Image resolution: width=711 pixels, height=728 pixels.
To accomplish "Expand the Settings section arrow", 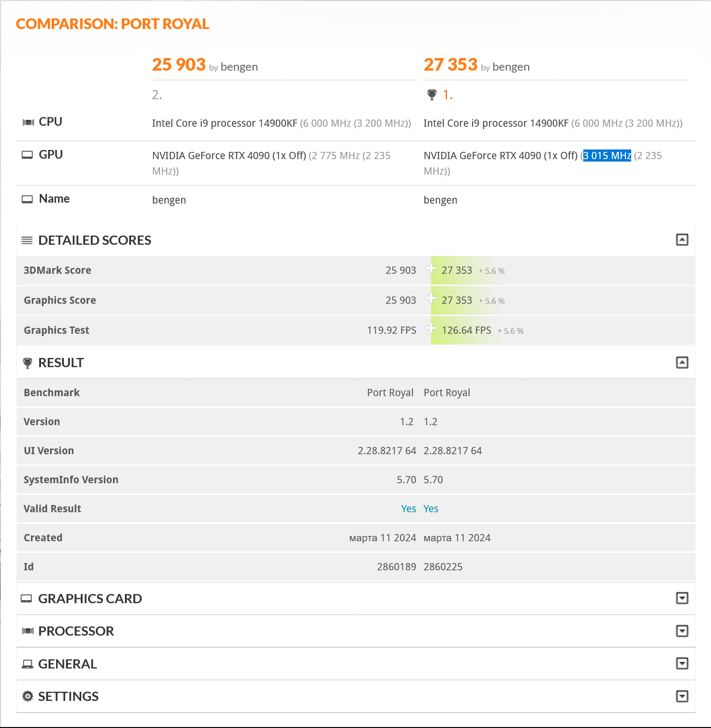I will point(682,696).
